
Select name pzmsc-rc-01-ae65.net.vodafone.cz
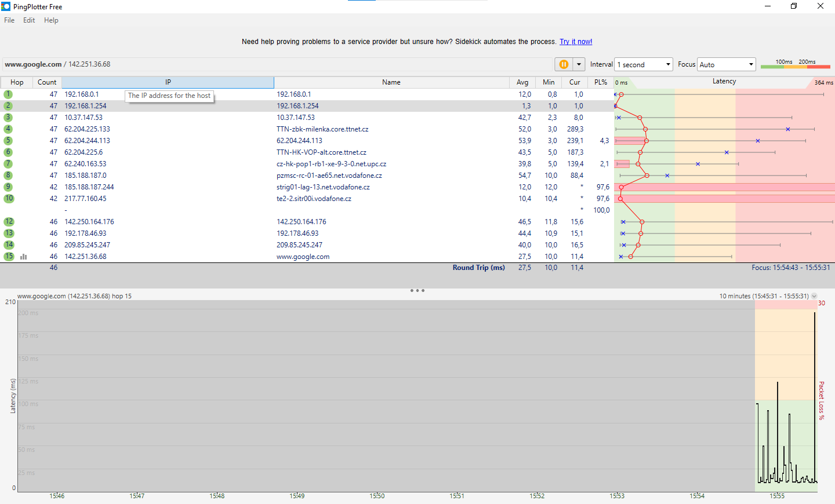(329, 176)
